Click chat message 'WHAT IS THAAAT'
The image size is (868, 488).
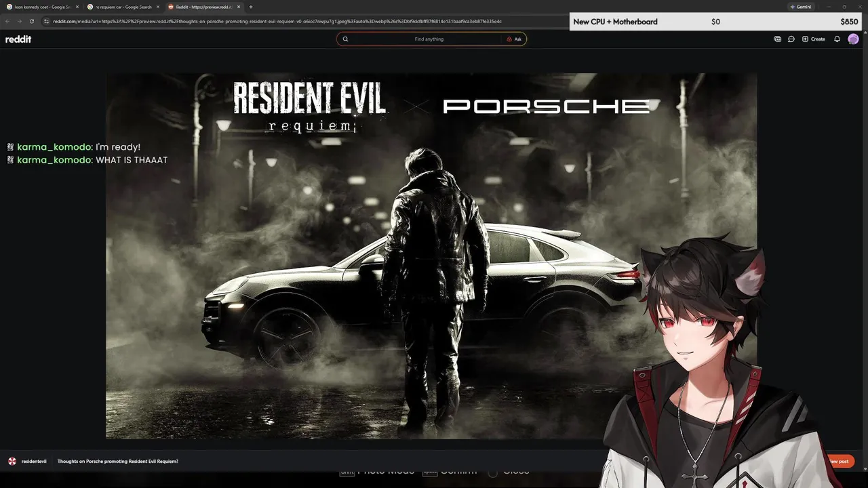pos(132,160)
